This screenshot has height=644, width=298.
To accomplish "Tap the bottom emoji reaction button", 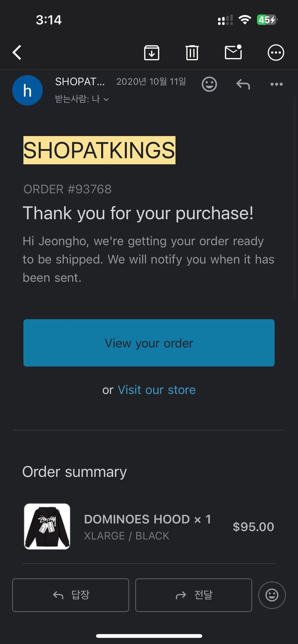I will click(x=272, y=595).
